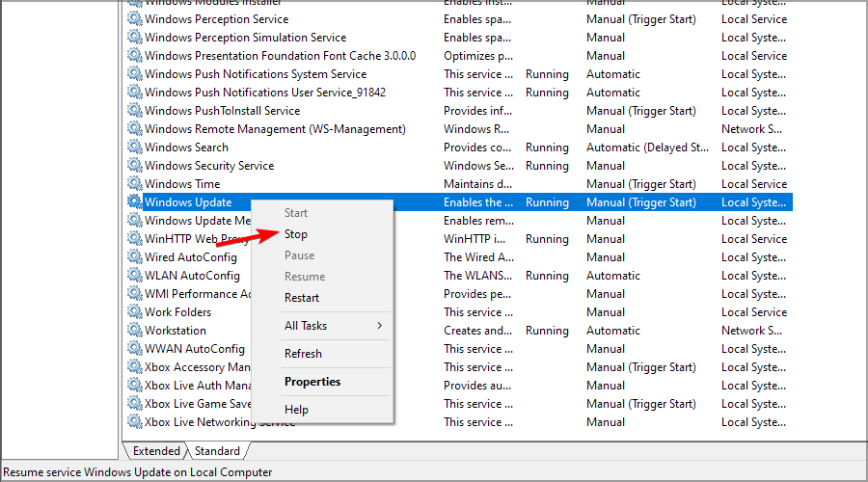Select Wired AutoConfig service name
Viewport: 868px width, 482px height.
pos(190,257)
